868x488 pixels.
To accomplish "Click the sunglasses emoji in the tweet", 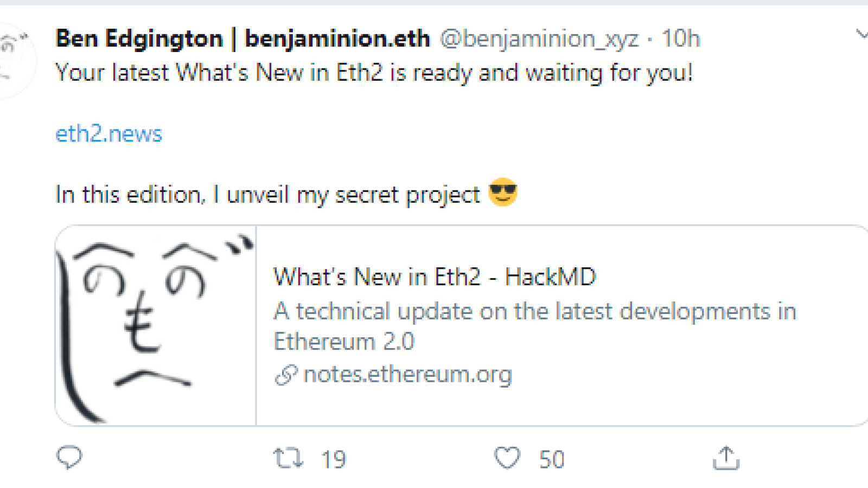I will tap(503, 192).
